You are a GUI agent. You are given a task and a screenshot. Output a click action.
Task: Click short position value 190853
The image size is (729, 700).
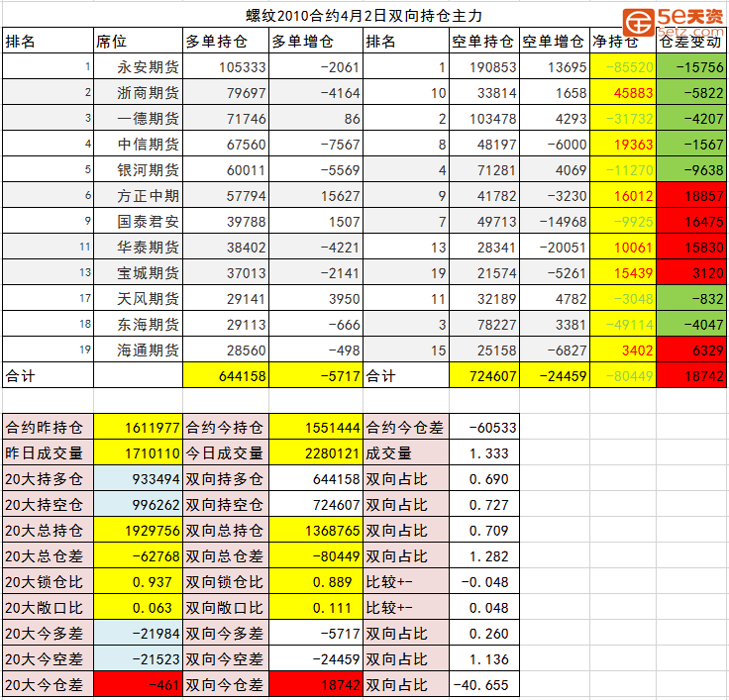click(x=484, y=66)
